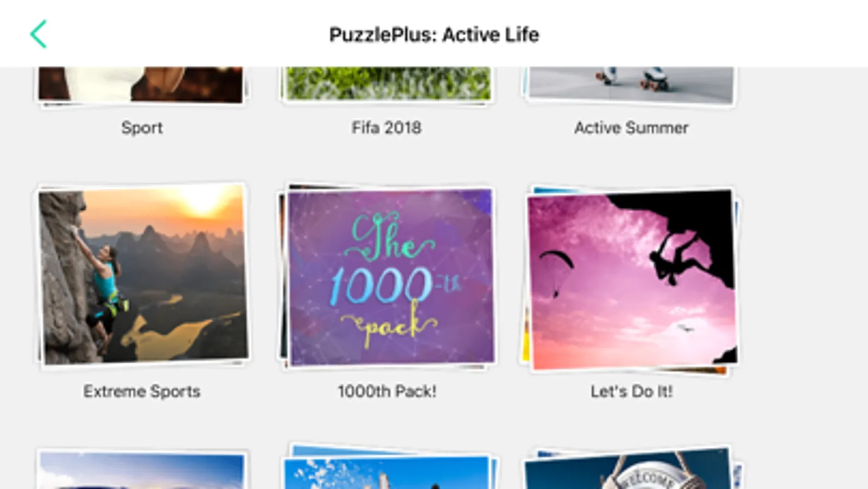868x489 pixels.
Task: Click the PuzzlePlus: Active Life title
Action: 434,35
